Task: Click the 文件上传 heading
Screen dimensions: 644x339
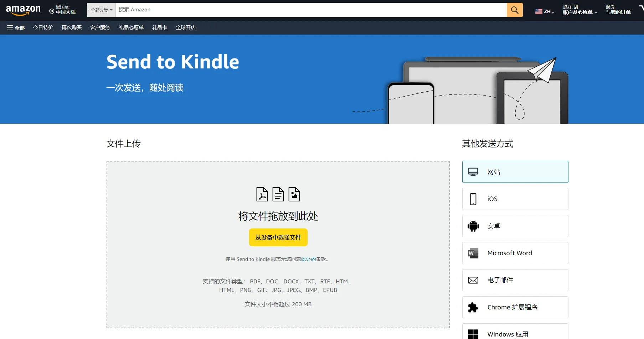Action: point(124,144)
